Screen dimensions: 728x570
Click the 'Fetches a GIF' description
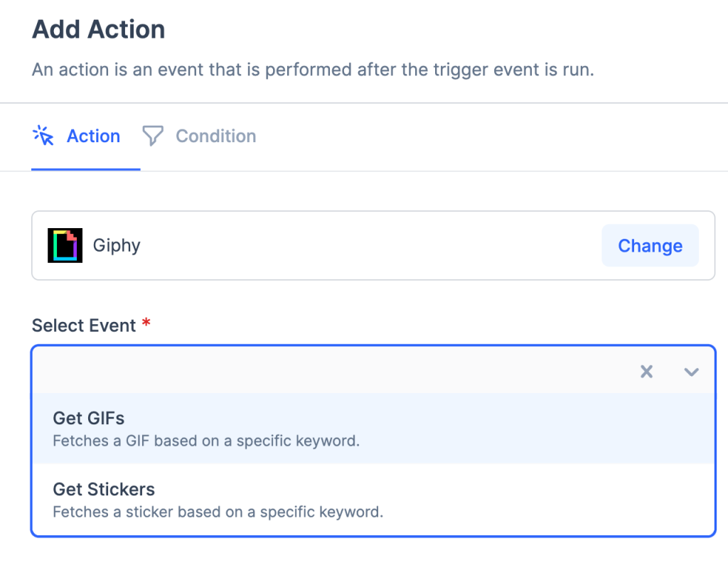click(206, 441)
